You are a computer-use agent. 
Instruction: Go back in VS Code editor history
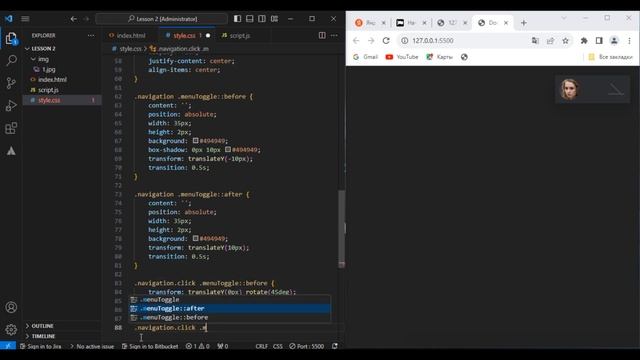(x=73, y=19)
